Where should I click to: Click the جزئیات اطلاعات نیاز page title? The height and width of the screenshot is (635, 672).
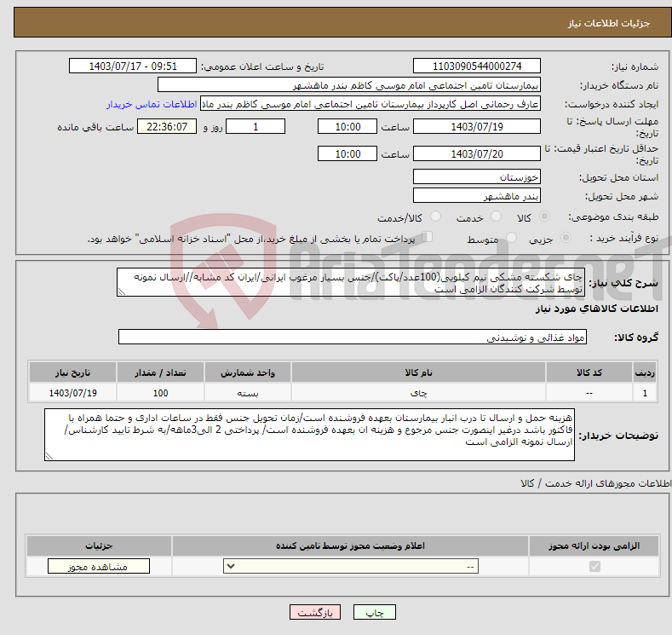(x=609, y=23)
